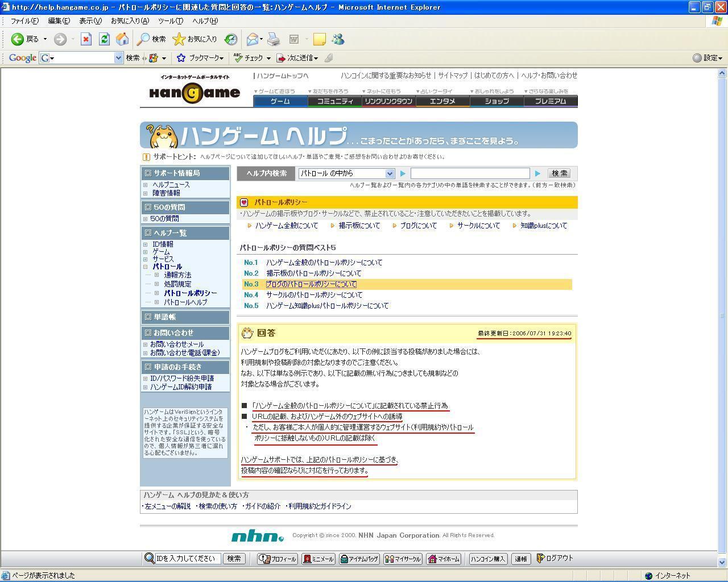Switch to the ショップ navigation tab
This screenshot has height=582, width=728.
(497, 101)
